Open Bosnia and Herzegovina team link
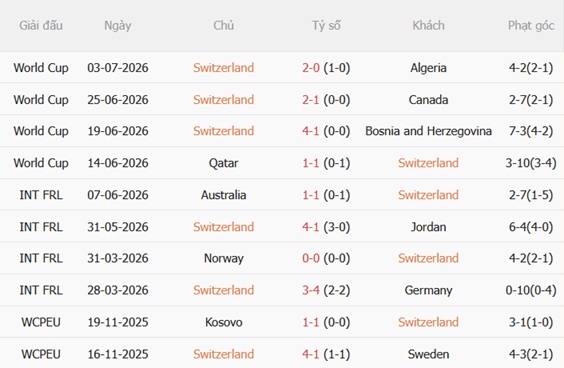 click(428, 131)
